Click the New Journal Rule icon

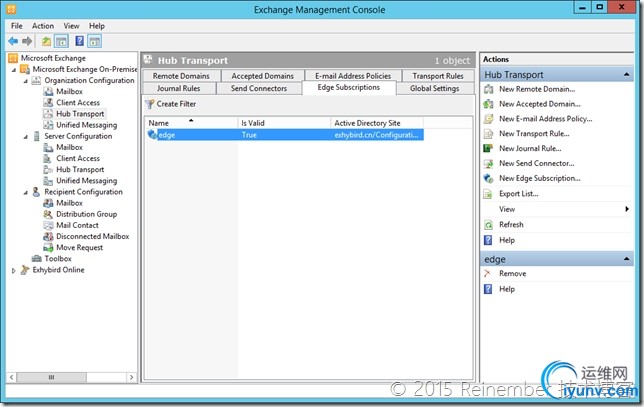pos(488,148)
